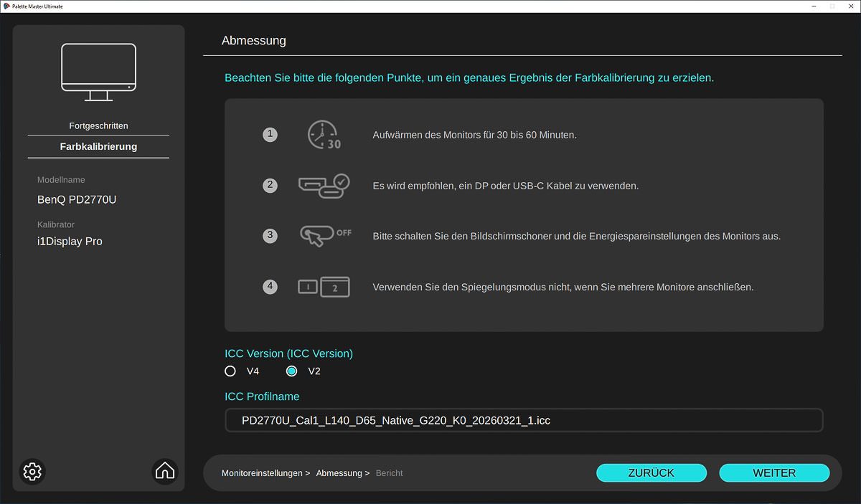Select the V2 ICC version option

(292, 371)
